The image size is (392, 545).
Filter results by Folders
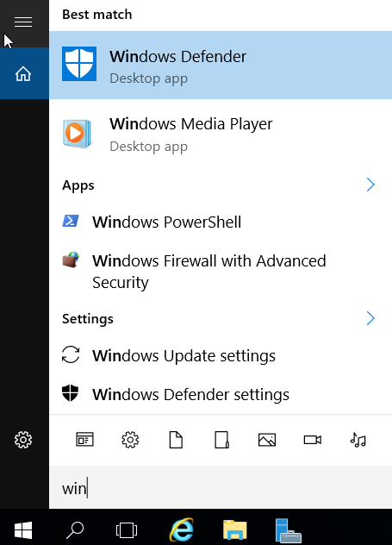tap(221, 440)
